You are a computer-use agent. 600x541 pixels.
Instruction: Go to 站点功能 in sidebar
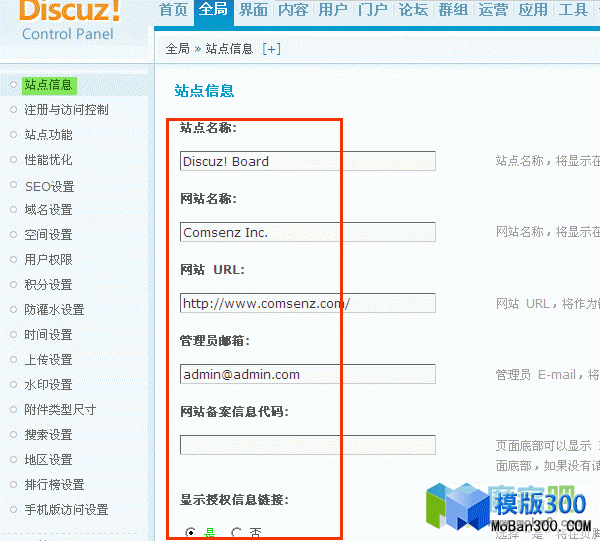tap(48, 135)
